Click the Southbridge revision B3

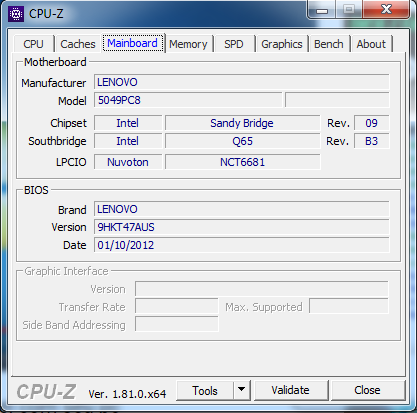tap(372, 141)
